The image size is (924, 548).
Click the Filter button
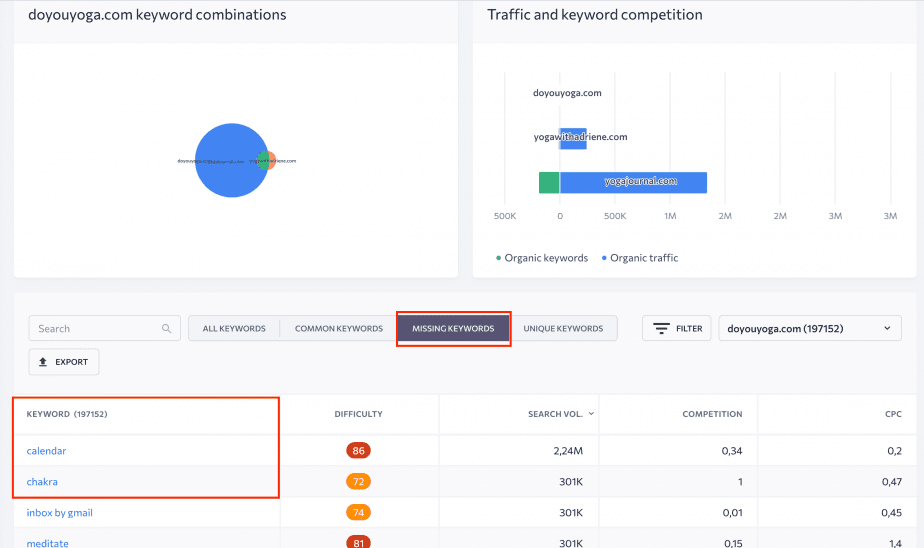[x=676, y=328]
